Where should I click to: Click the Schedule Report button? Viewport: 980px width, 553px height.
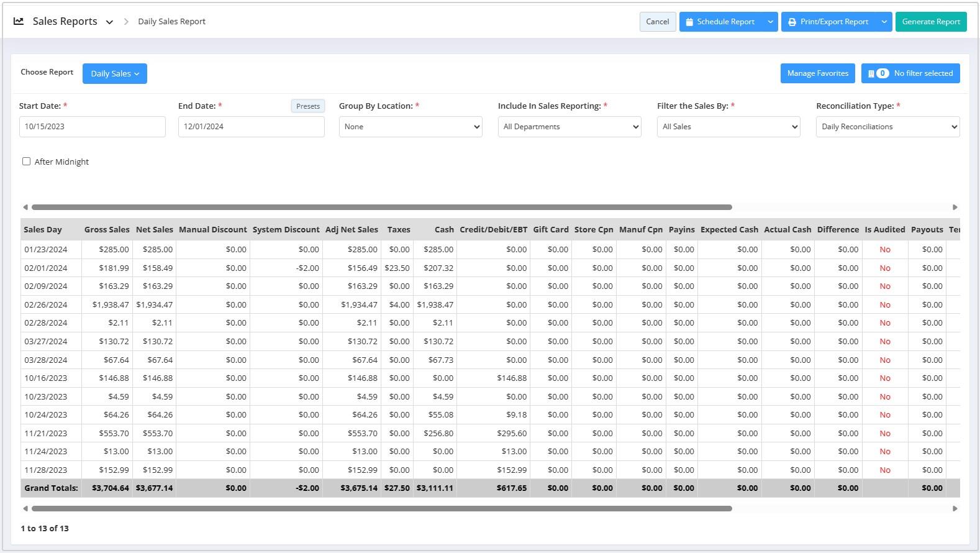[721, 22]
